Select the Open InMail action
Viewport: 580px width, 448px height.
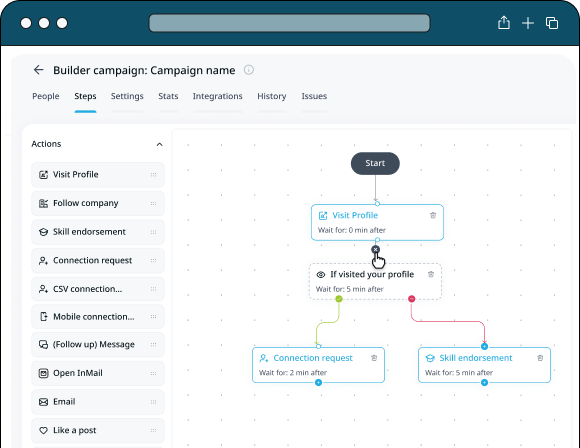[x=98, y=373]
